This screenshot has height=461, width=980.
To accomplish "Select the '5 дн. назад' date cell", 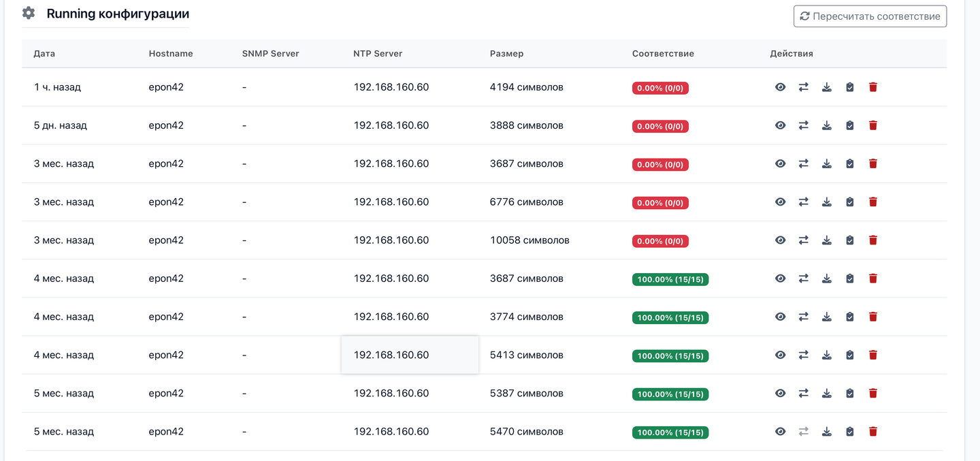I will click(61, 125).
